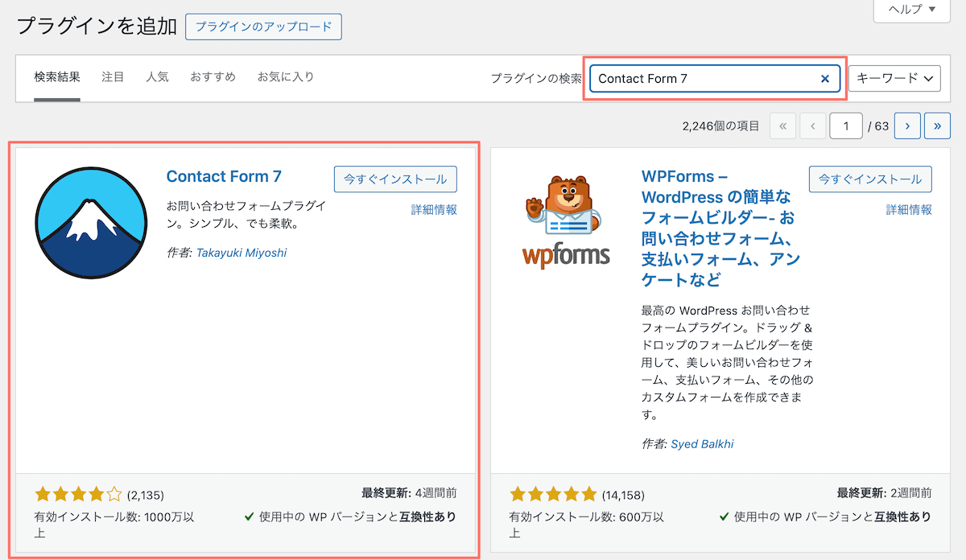Click WPForms five-star rating
The image size is (966, 560).
coord(554,494)
